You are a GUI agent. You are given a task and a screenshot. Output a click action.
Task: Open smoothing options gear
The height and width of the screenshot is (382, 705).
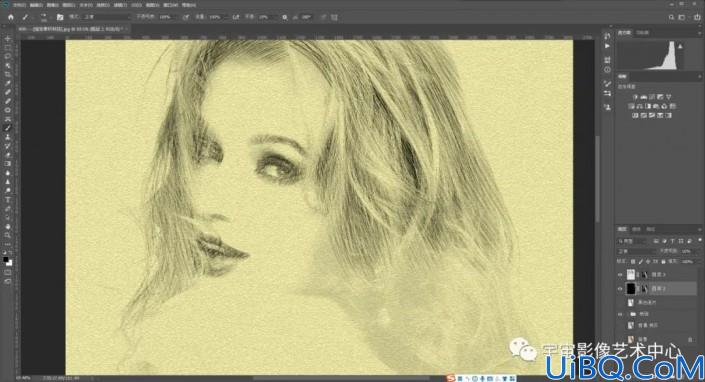(285, 17)
